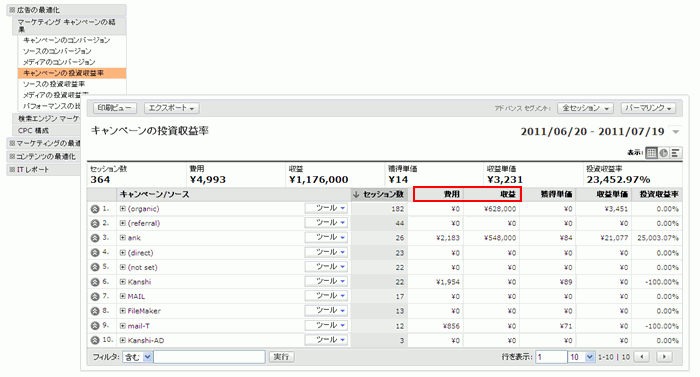Expand the mail-T row plus box
This screenshot has width=700, height=377.
point(123,326)
